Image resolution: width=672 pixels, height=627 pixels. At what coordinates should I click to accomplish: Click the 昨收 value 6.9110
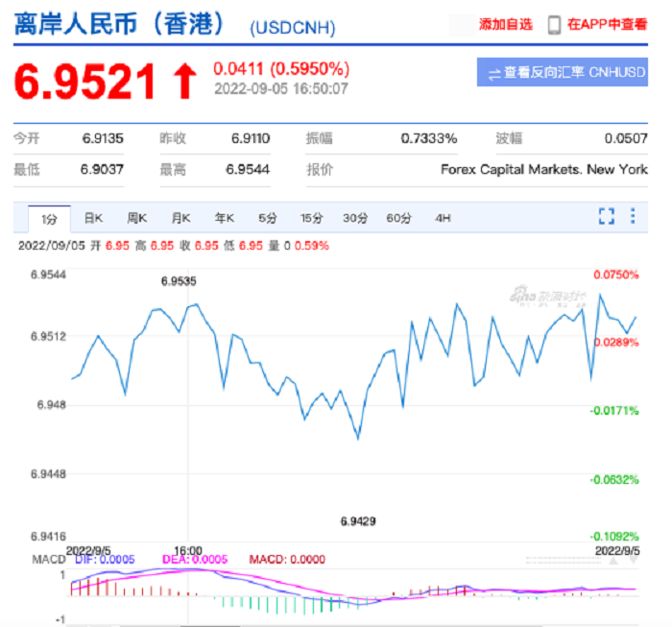pyautogui.click(x=251, y=138)
